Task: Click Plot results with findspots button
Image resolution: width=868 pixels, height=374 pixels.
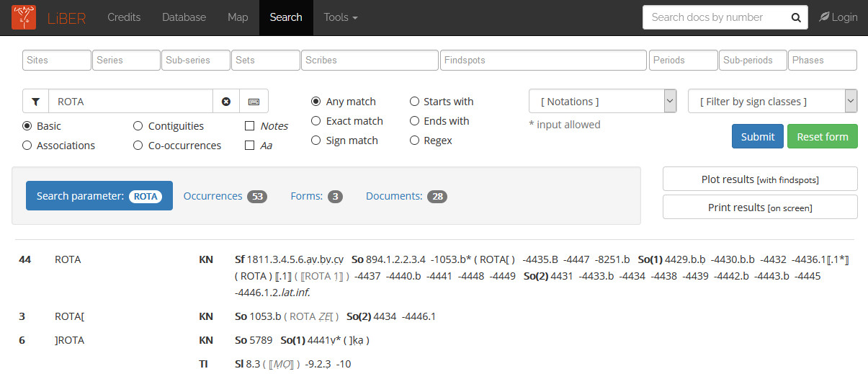Action: tap(760, 179)
